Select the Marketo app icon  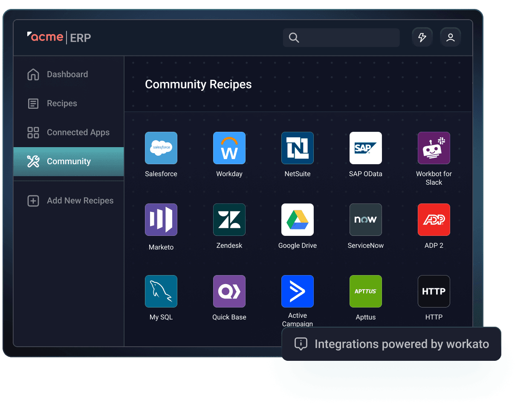tap(161, 220)
